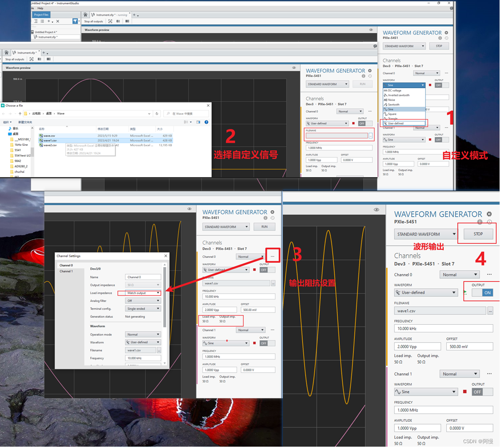
Task: Toggle Channel 0 output switch in the panel beside Channel Settings dialog
Action: pos(268,270)
